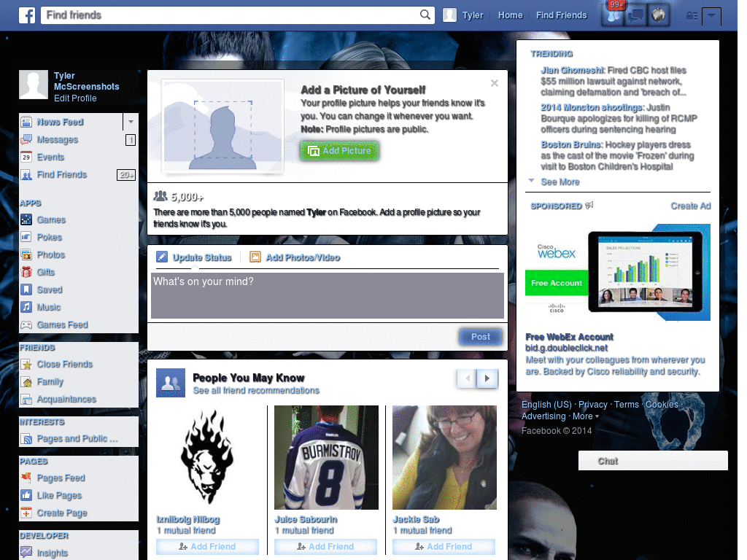Click the Post button

(481, 337)
